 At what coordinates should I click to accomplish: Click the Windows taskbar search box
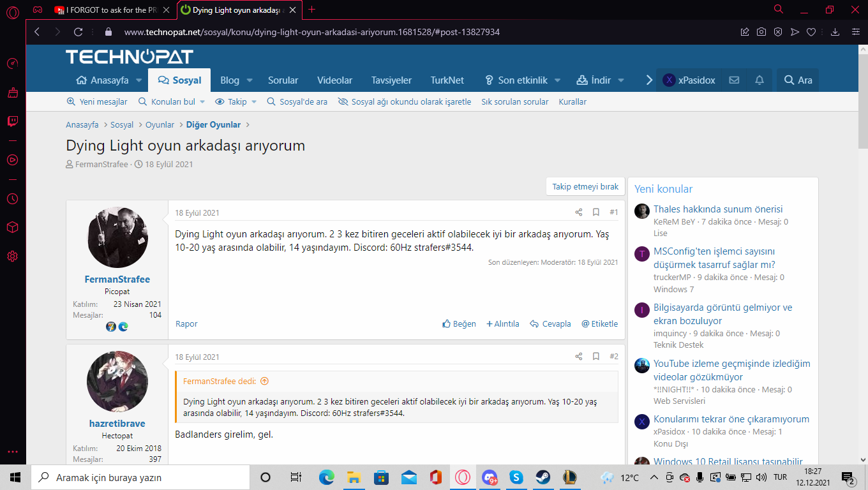pos(140,477)
